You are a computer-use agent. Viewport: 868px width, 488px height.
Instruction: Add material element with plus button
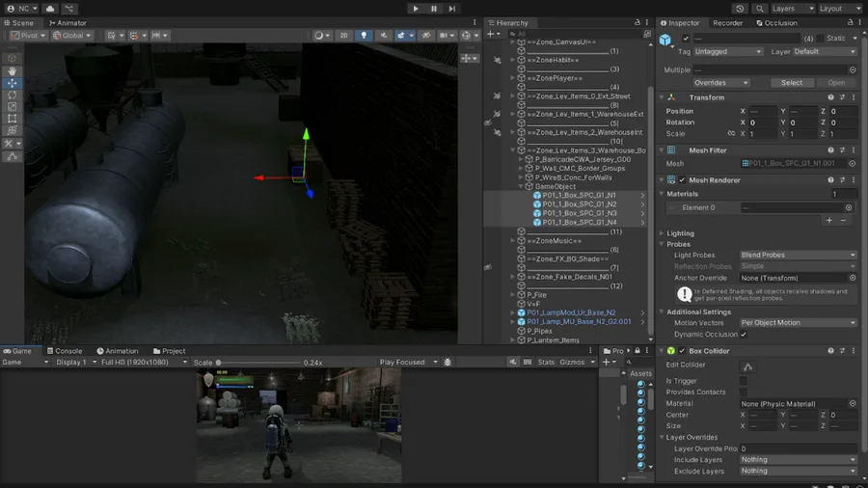(828, 220)
